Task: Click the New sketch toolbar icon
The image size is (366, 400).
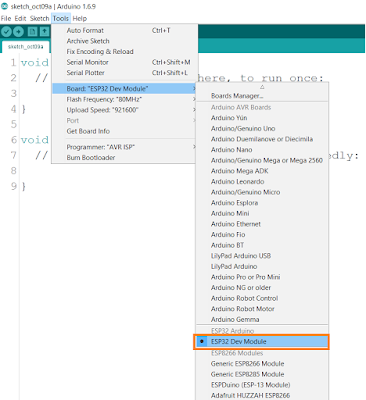Action: [32, 32]
